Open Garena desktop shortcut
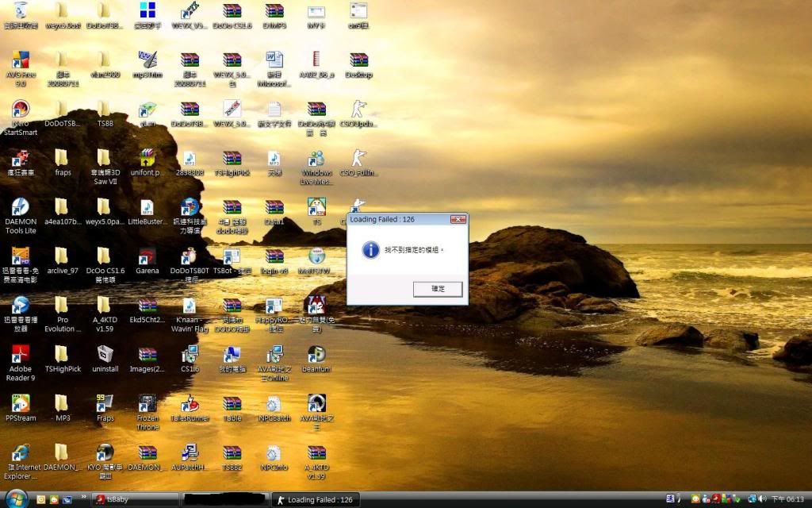Screen dimensions: 812x508 coord(147,256)
